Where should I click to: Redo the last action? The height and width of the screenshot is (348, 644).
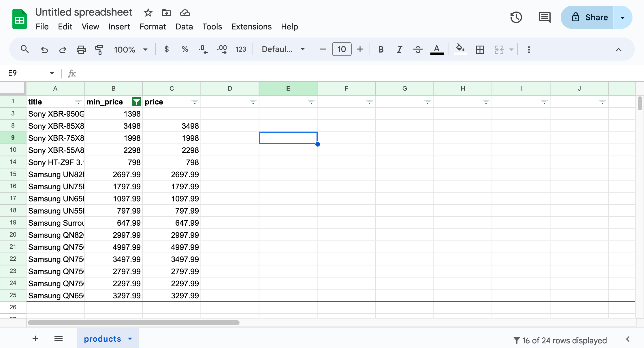tap(63, 49)
